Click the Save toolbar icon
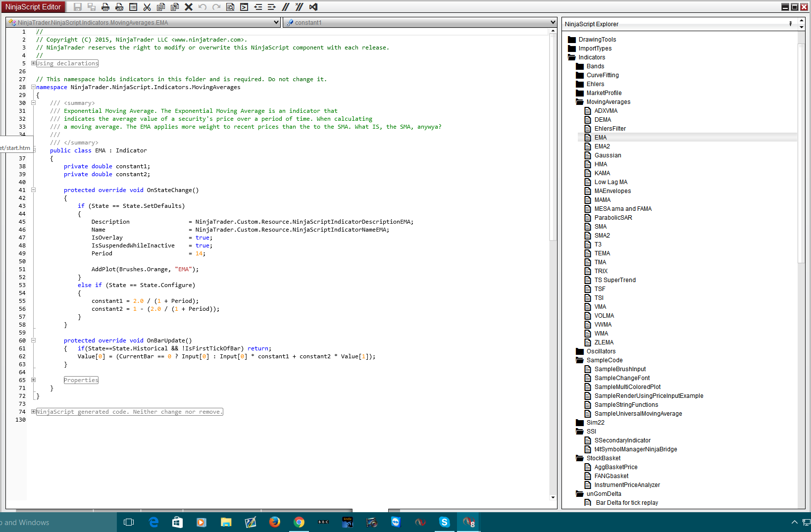The width and height of the screenshot is (811, 532). (x=78, y=7)
